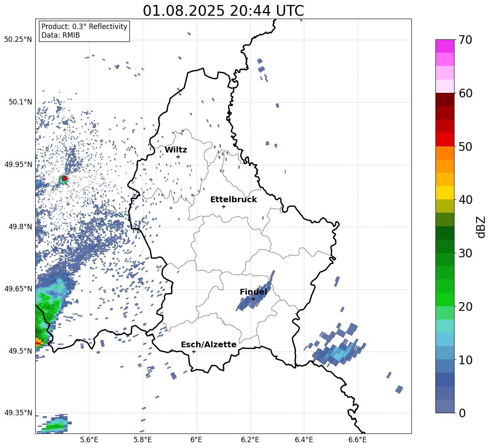491x448 pixels.
Task: Click the green echo patch near 49.35°N
Action: point(55,425)
